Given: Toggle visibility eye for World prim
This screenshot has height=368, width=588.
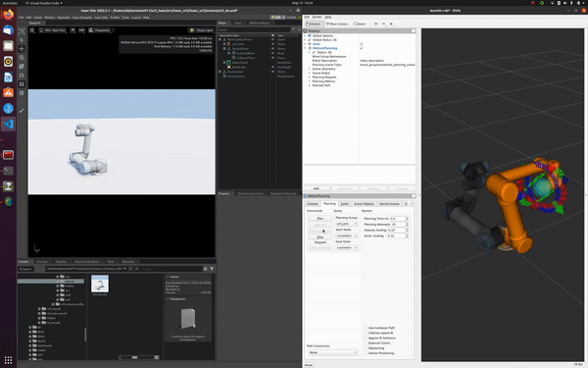Looking at the screenshot, I should [273, 39].
